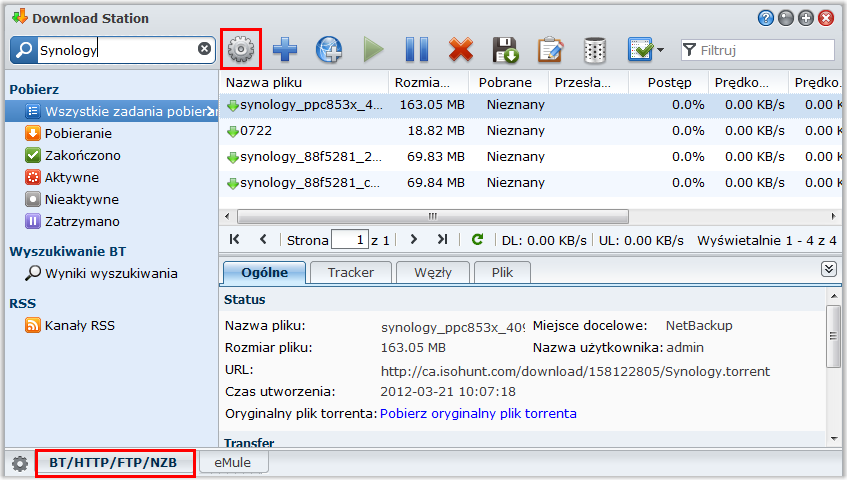This screenshot has height=480, width=847.
Task: Open bottom-left settings gear icon
Action: (20, 463)
